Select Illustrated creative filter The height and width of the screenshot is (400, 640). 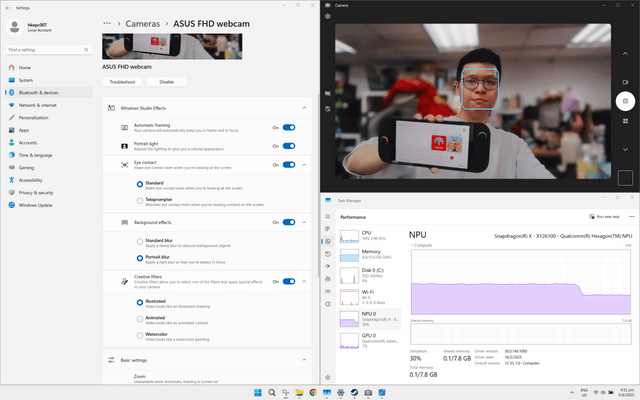[140, 302]
